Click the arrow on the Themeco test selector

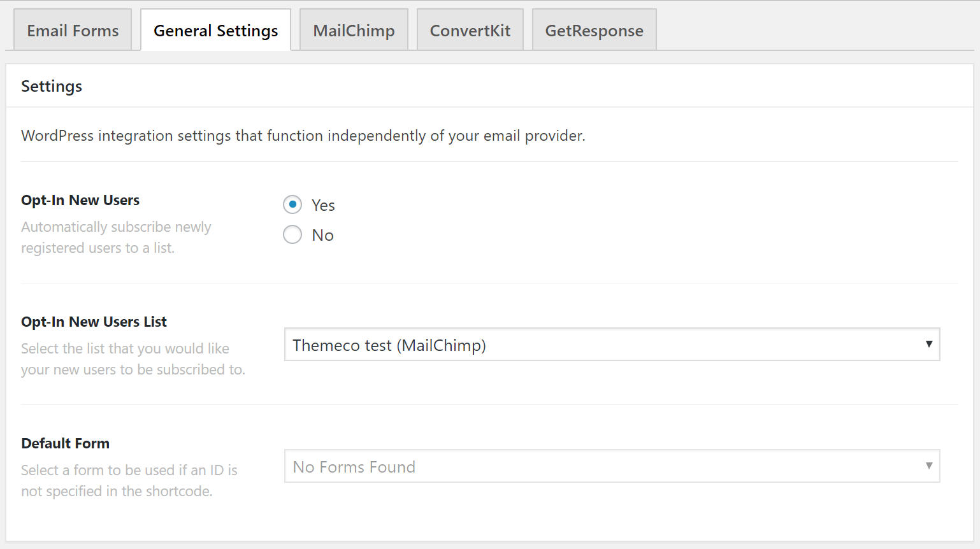pos(928,345)
